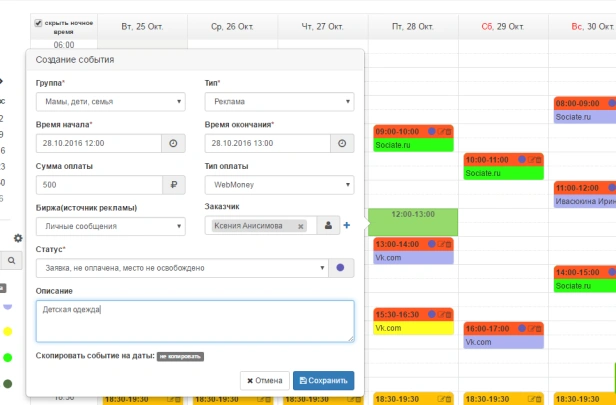Open the Статус dropdown
This screenshot has width=616, height=405.
pos(182,268)
